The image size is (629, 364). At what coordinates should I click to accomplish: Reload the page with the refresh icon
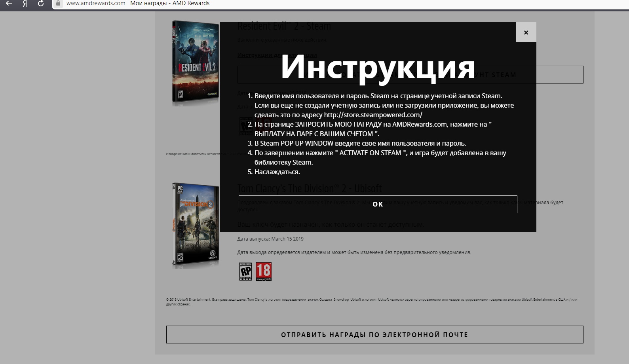pyautogui.click(x=41, y=4)
